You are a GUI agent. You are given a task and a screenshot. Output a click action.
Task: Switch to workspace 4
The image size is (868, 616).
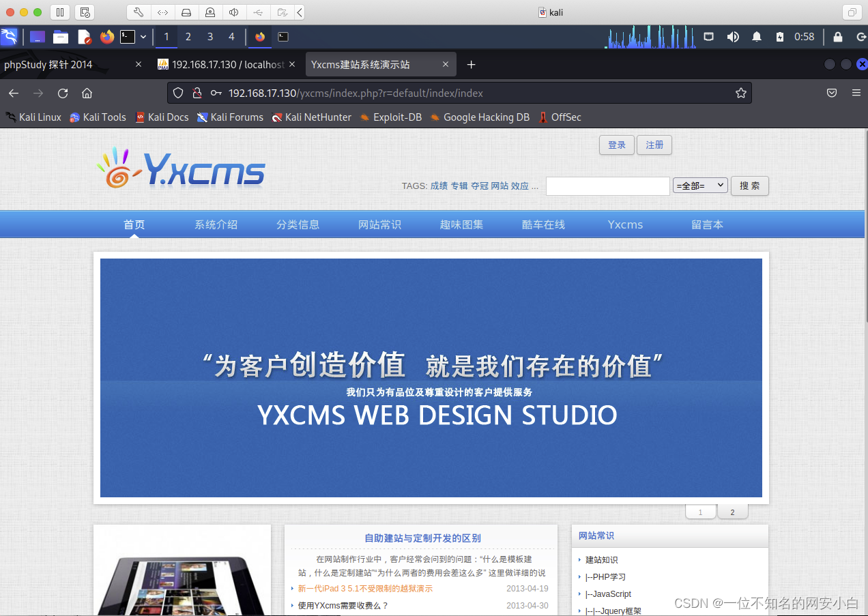[231, 37]
